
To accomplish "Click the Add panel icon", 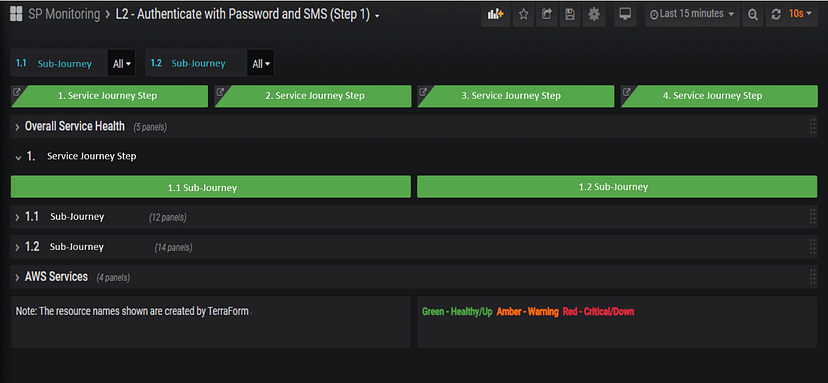I will pos(495,15).
